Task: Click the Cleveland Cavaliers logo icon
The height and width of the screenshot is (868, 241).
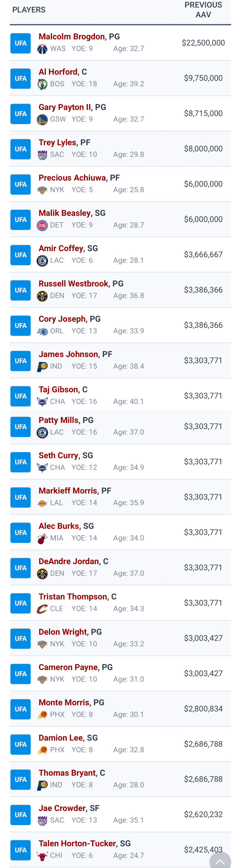Action: click(42, 609)
